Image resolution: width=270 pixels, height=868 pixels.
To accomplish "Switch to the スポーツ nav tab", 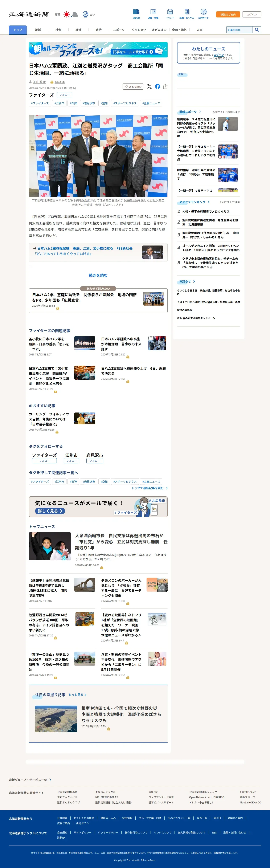I will coord(119,30).
